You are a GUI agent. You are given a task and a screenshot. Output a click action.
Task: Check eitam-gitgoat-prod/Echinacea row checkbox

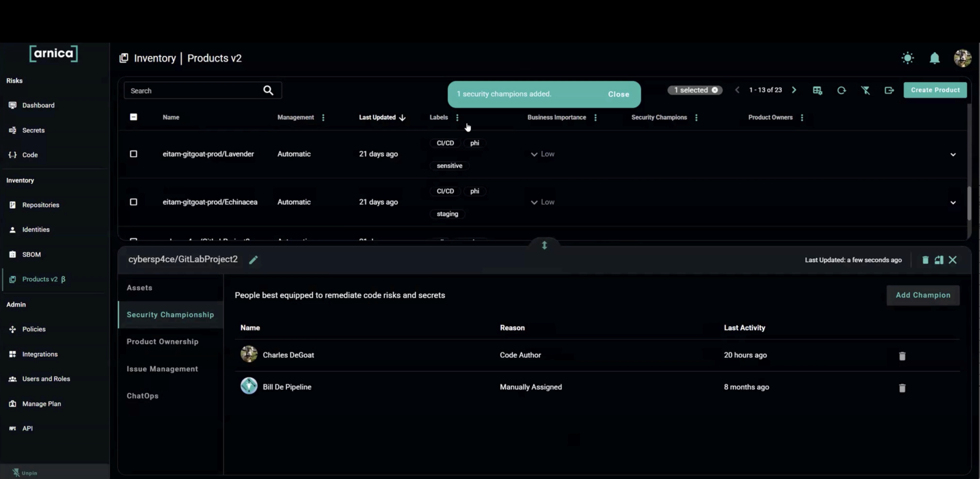coord(134,202)
